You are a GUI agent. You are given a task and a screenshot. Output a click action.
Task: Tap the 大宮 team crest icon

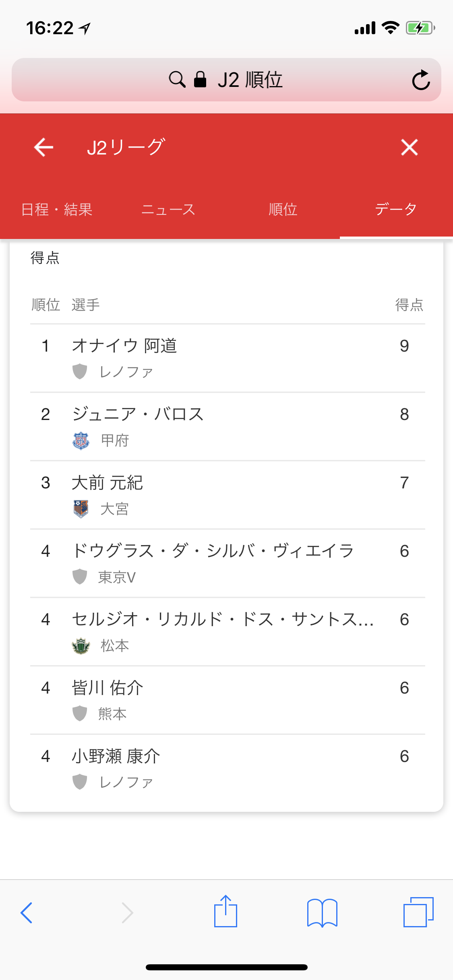(x=81, y=509)
